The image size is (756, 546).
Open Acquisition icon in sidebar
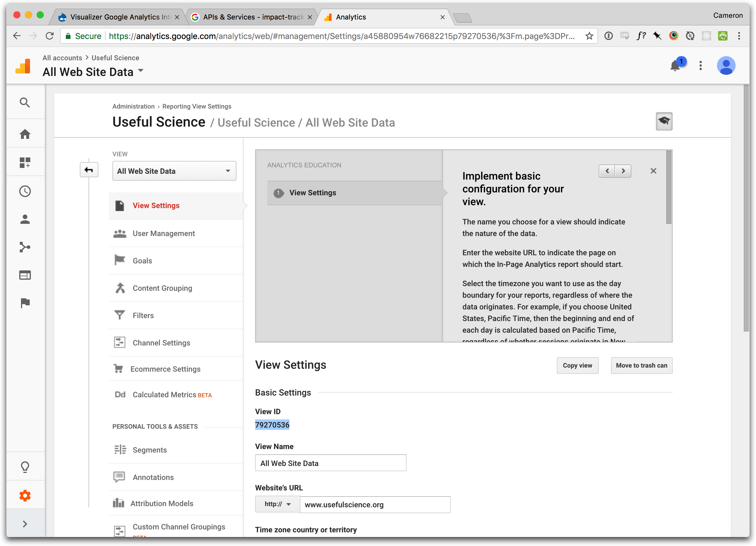(25, 247)
